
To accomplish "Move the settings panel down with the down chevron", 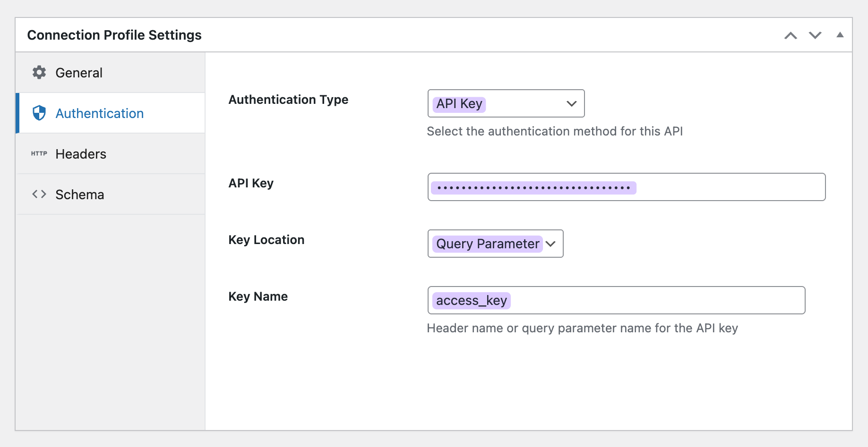I will (x=815, y=35).
